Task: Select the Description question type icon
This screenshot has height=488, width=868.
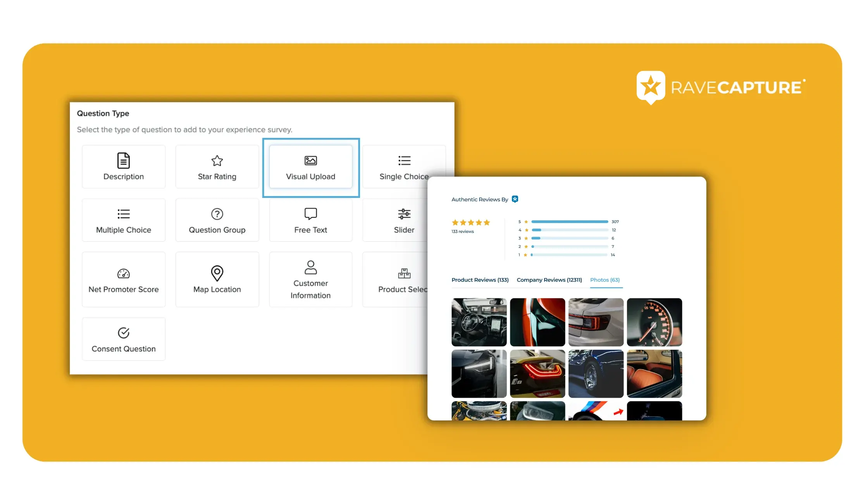Action: tap(123, 160)
